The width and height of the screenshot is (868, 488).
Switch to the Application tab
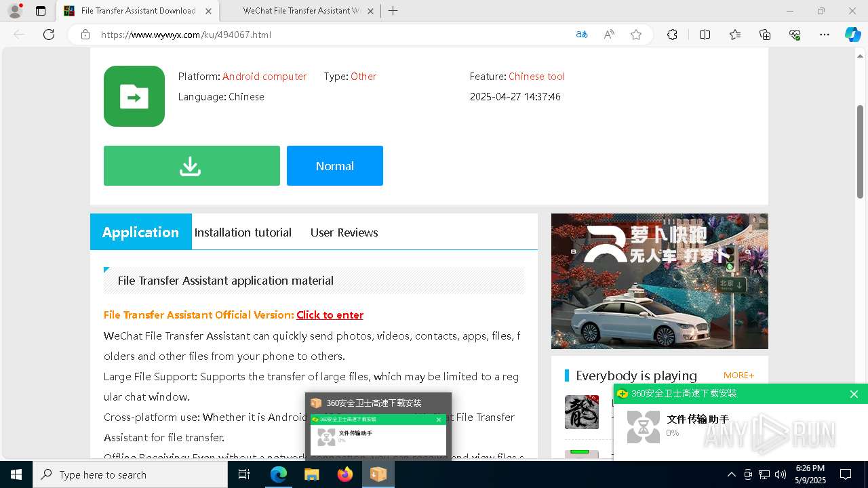(x=141, y=232)
